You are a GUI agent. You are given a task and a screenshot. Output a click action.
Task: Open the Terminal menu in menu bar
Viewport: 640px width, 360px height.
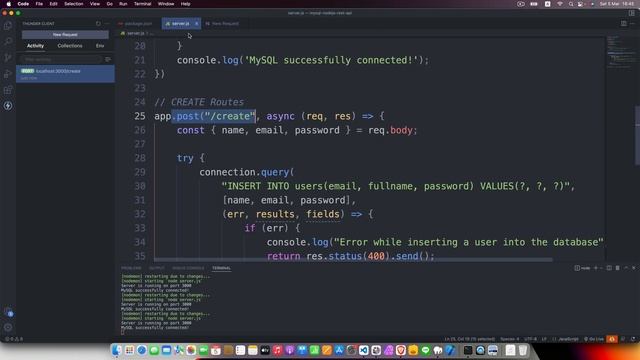(142, 4)
